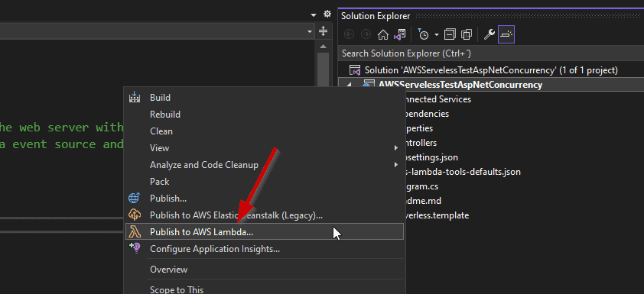The image size is (644, 294).
Task: Open the Pending Changes Filter dropdown arrow
Action: (436, 35)
